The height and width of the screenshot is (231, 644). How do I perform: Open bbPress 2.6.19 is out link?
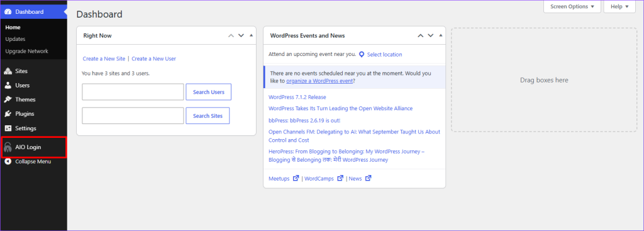click(304, 120)
